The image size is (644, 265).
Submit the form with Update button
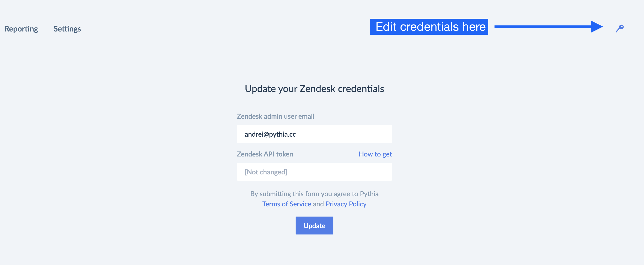(314, 226)
